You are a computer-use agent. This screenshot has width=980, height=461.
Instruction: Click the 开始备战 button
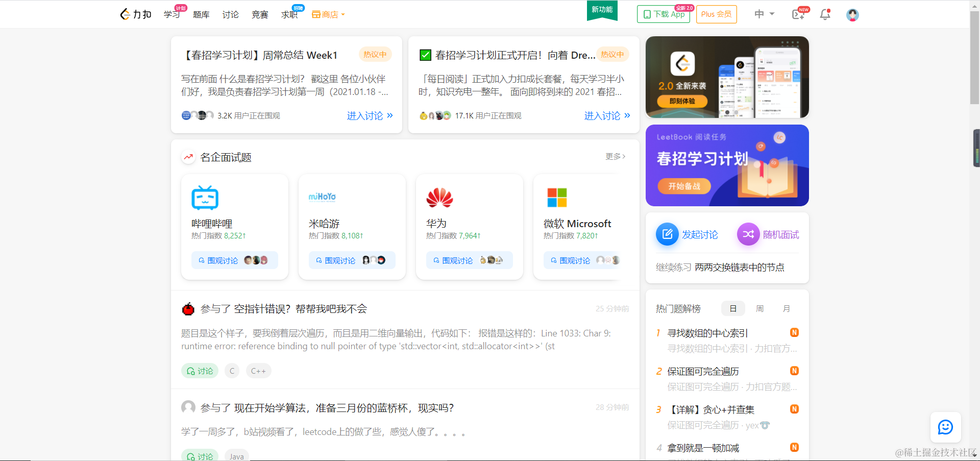(x=684, y=186)
